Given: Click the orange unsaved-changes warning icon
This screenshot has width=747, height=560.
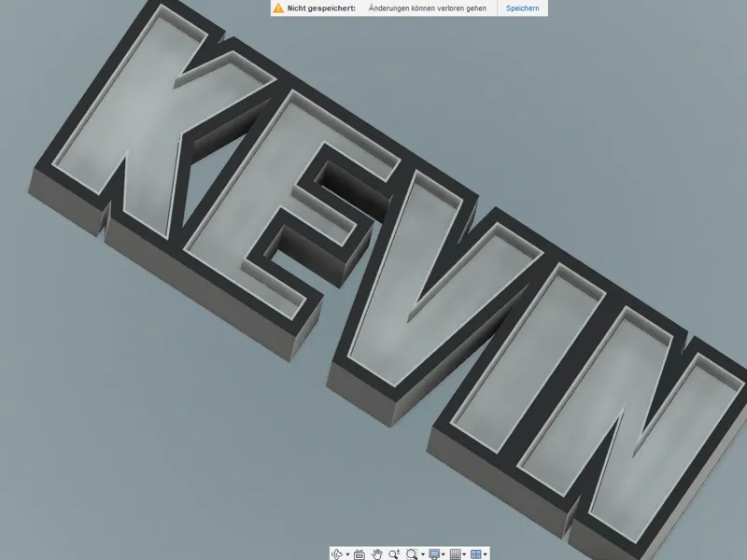Looking at the screenshot, I should click(277, 7).
